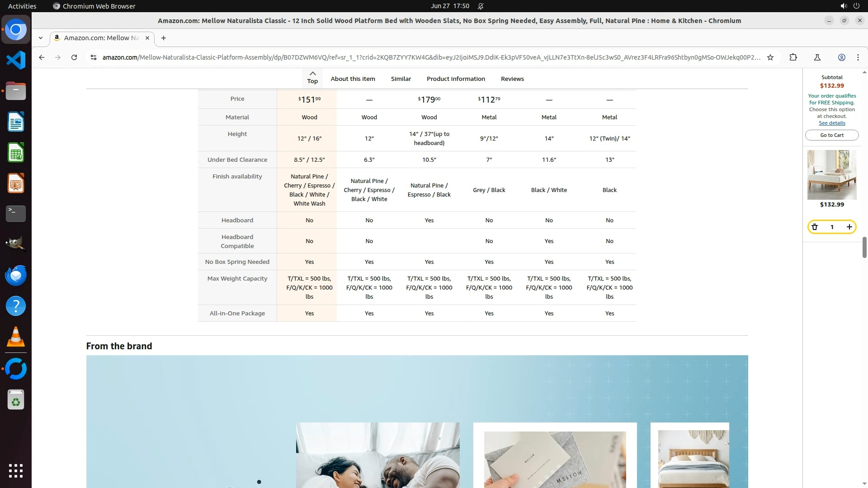This screenshot has height=488, width=868.
Task: Open the bed thumbnail in cart sidebar
Action: click(x=831, y=175)
